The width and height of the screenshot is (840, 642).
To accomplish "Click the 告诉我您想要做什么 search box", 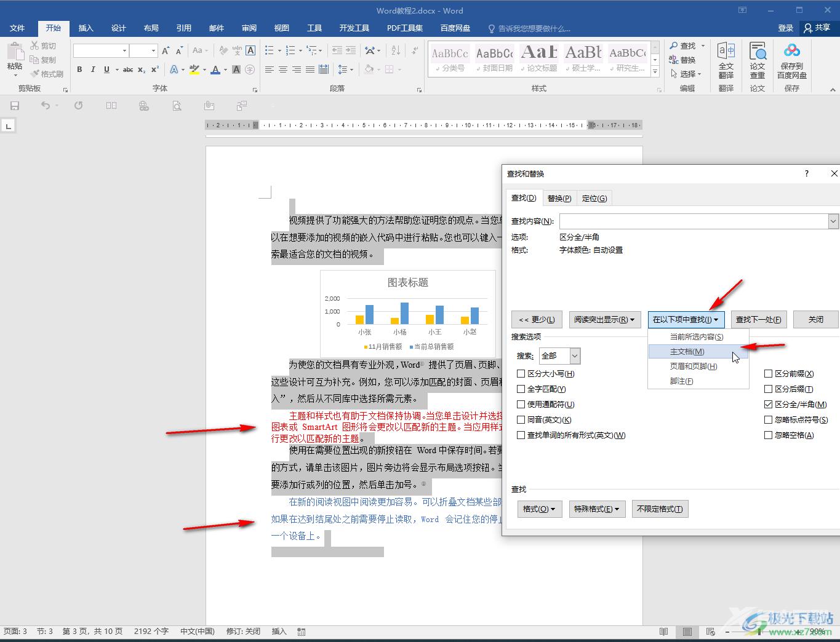I will [x=534, y=28].
